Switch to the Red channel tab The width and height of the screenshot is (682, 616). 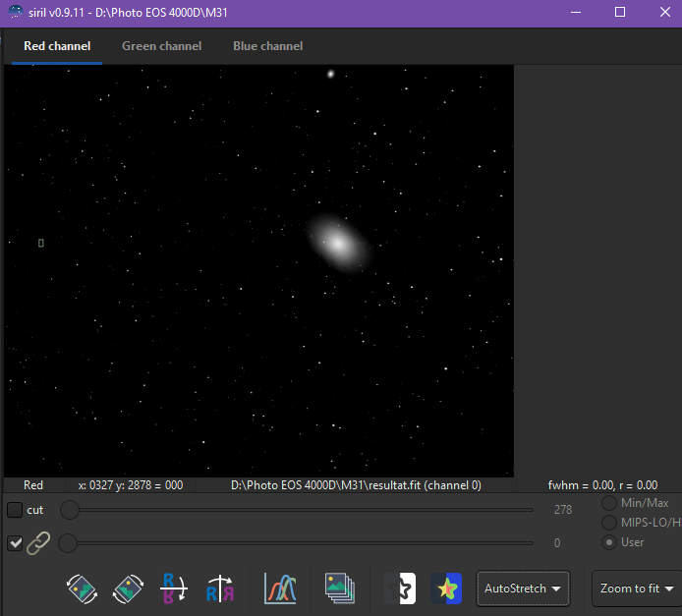57,46
